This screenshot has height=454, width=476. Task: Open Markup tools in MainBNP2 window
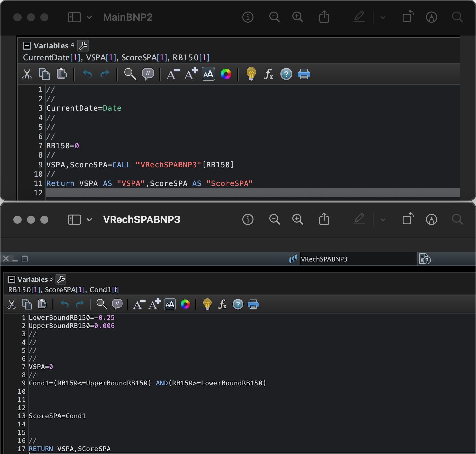click(431, 17)
